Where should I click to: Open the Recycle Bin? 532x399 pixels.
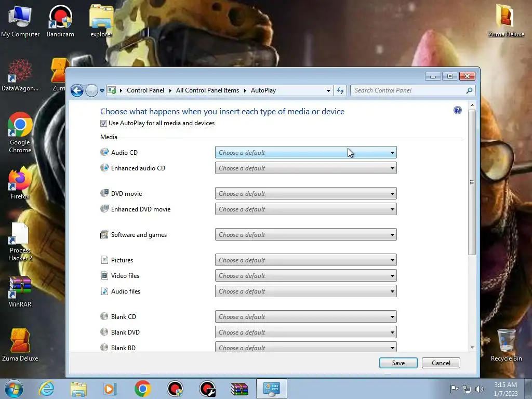click(x=506, y=345)
